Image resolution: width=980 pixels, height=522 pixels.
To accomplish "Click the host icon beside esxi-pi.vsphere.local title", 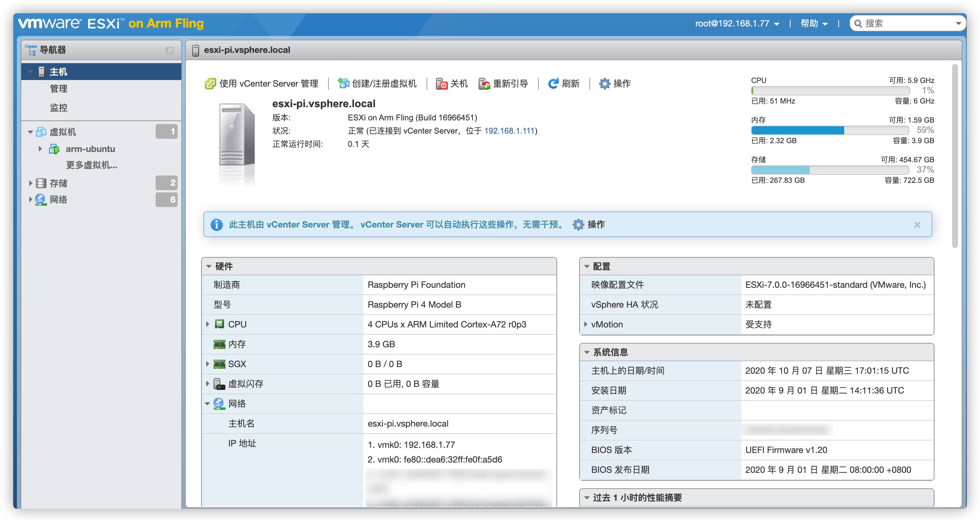I will (x=196, y=50).
